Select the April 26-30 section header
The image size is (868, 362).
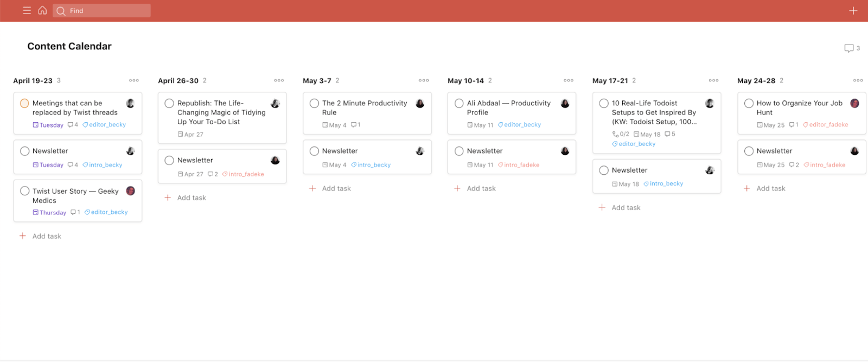178,80
